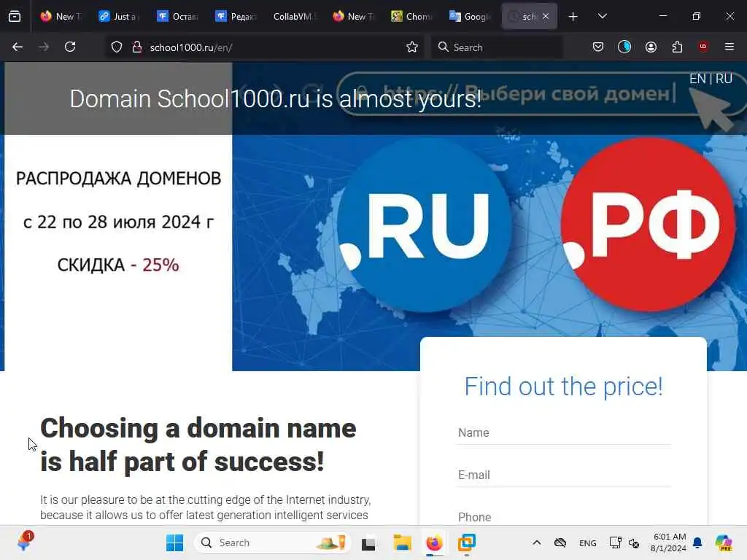747x560 pixels.
Task: Launch Copilot preview from the taskbar
Action: click(724, 542)
